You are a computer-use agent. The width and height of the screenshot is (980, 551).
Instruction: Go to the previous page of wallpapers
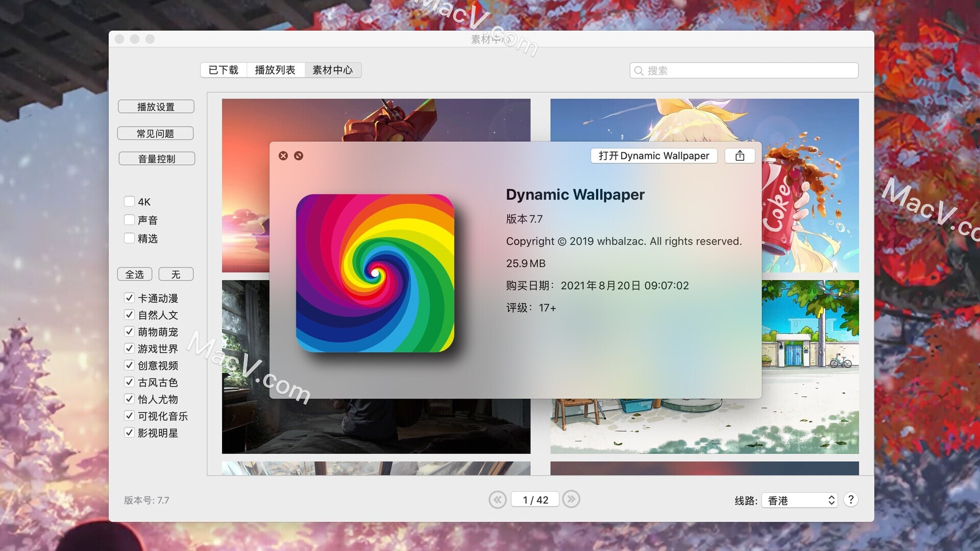tap(498, 499)
